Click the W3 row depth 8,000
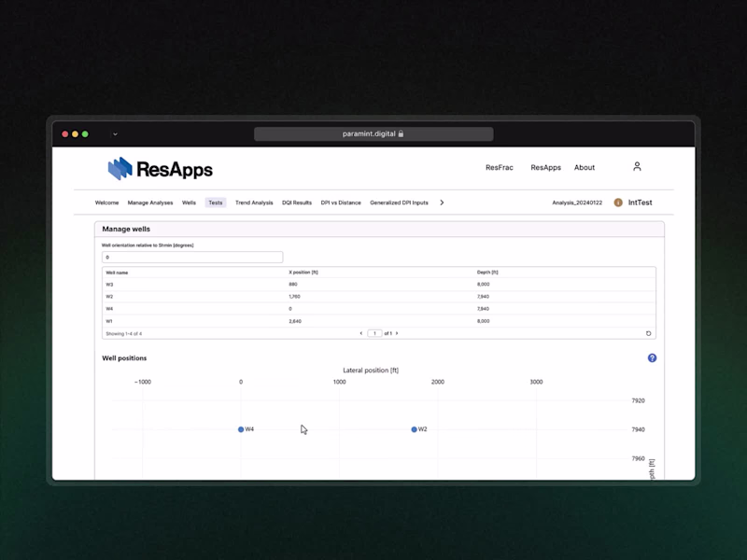The width and height of the screenshot is (747, 560). click(483, 285)
